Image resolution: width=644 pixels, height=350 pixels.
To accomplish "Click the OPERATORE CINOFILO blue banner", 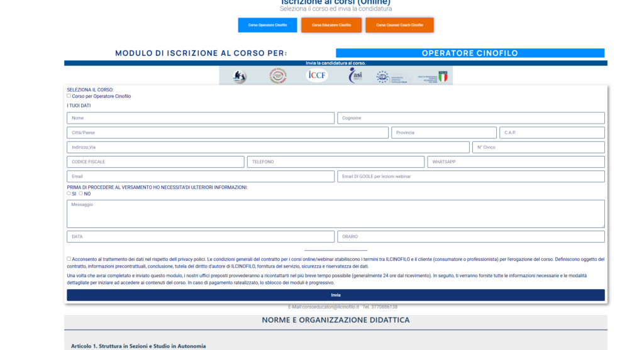I will [470, 53].
